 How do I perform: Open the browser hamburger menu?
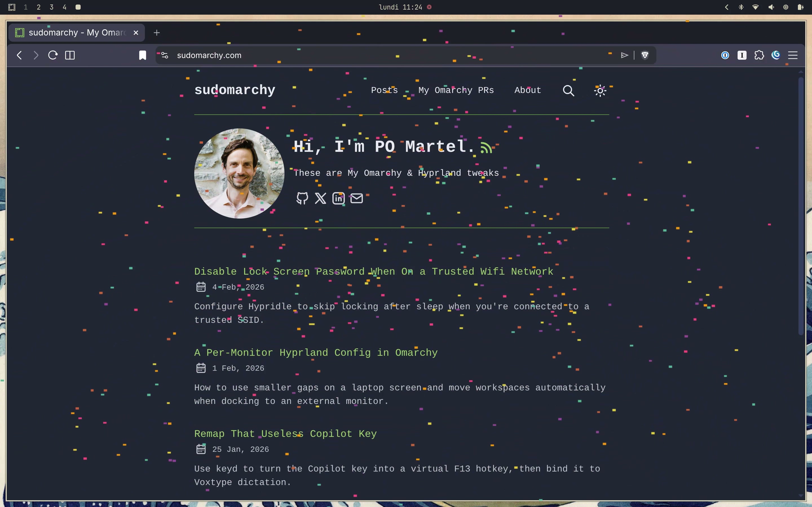[793, 55]
